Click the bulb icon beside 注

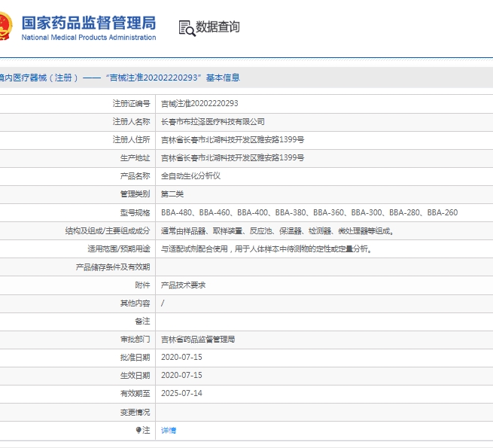138,430
